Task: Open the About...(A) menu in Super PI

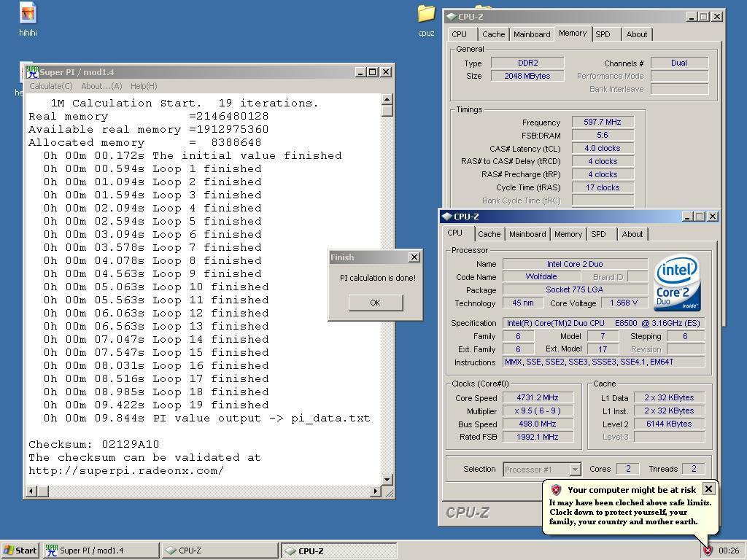Action: (x=101, y=86)
